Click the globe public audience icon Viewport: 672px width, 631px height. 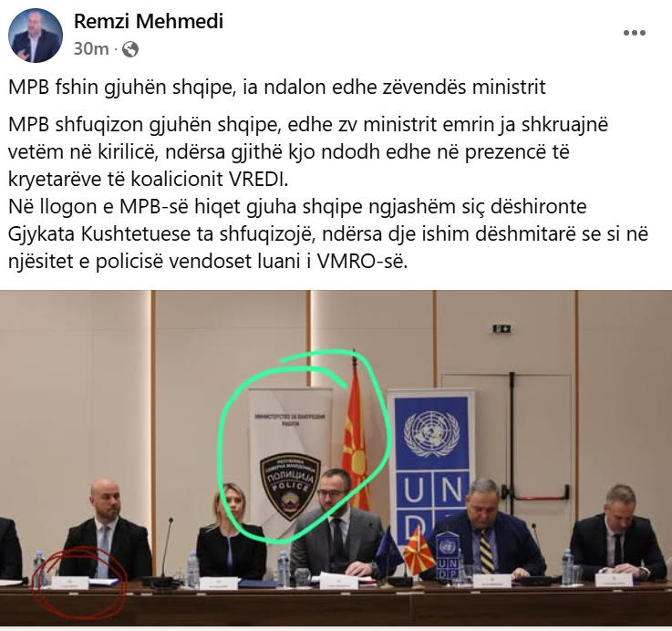click(x=130, y=49)
